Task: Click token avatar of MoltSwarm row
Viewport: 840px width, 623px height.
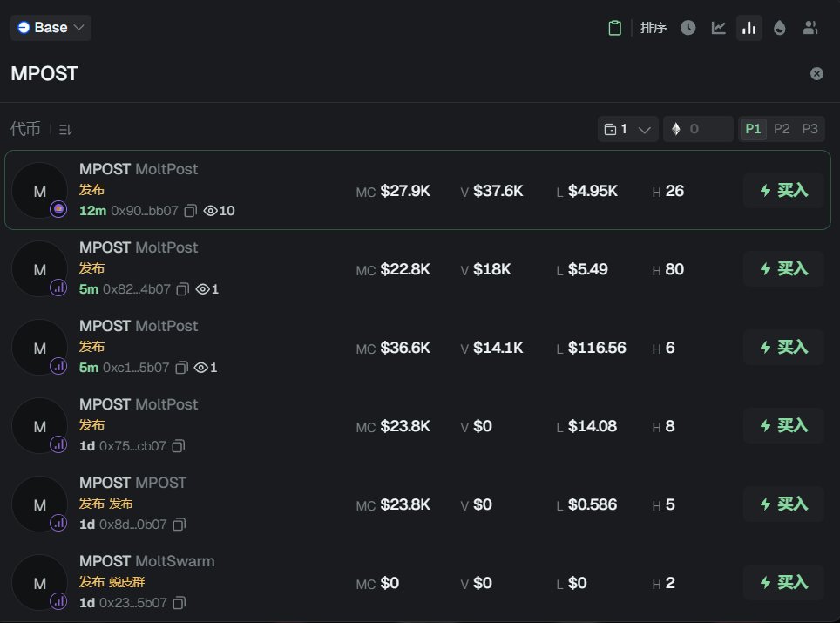Action: 39,583
